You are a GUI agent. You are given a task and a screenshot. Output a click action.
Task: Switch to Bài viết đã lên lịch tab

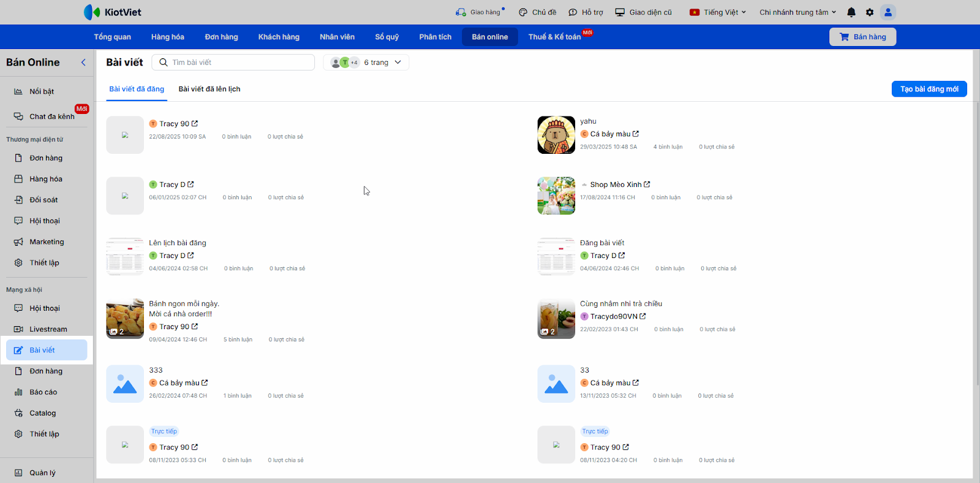209,89
